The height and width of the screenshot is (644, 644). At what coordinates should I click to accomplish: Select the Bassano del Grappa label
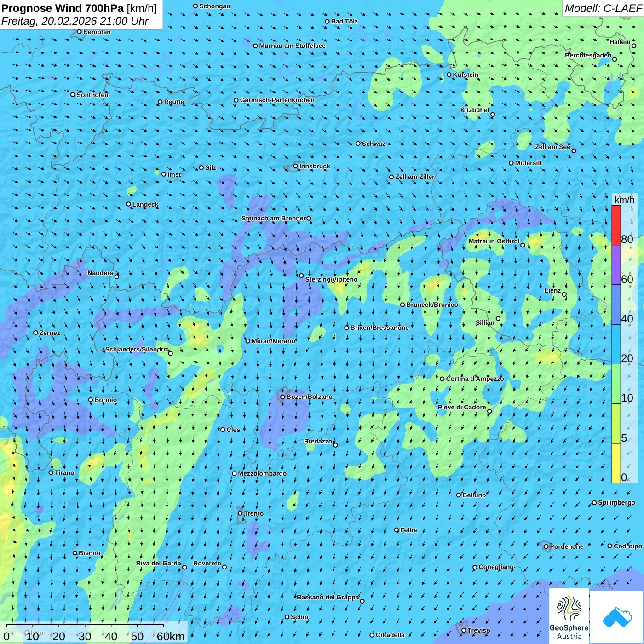pyautogui.click(x=328, y=597)
